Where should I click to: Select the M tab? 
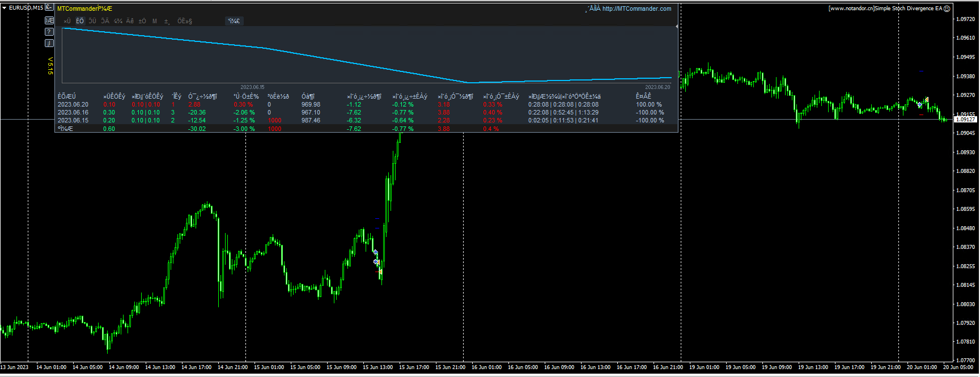(x=155, y=21)
